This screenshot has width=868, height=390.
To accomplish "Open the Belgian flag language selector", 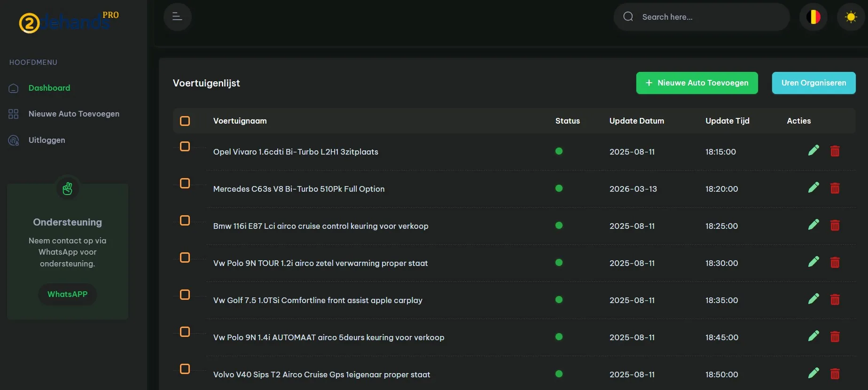I will (813, 17).
